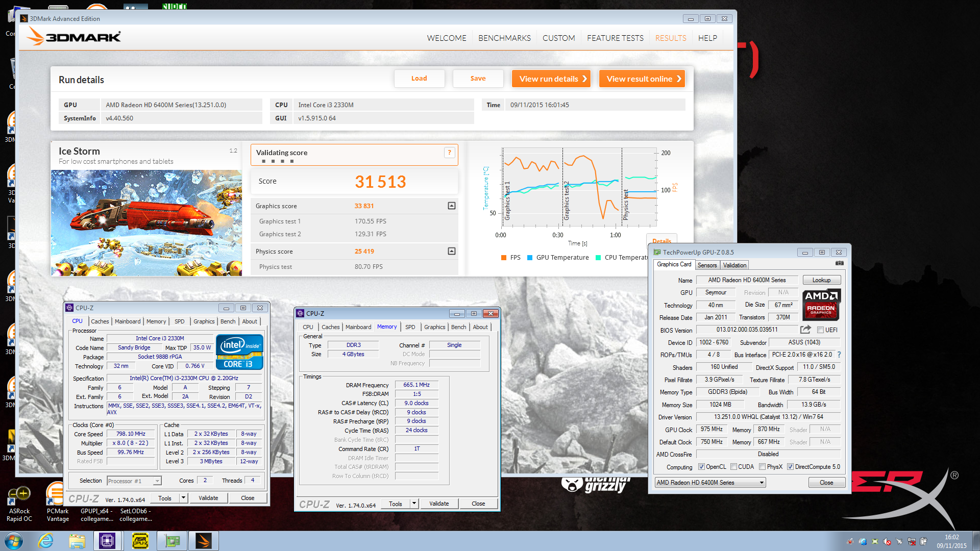Screen dimensions: 980x551
Task: Click the Bus Interface question mark in GPU-Z
Action: 839,355
